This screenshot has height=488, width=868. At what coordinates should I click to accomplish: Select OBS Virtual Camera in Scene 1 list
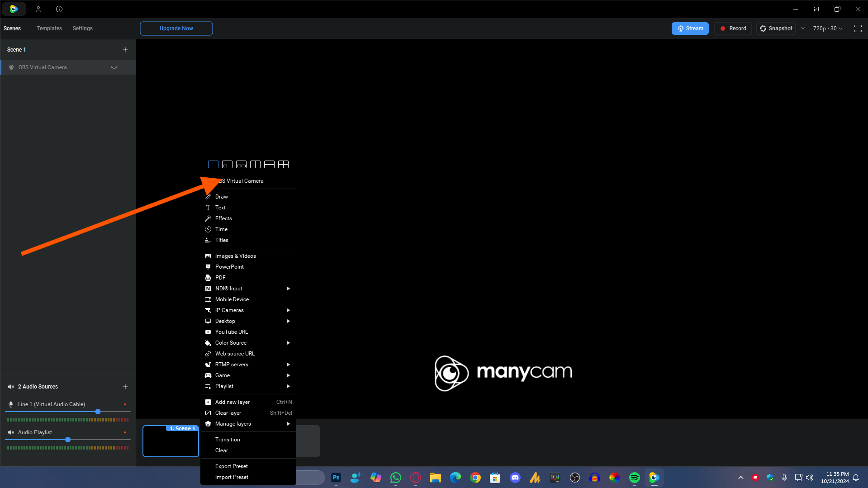[68, 67]
